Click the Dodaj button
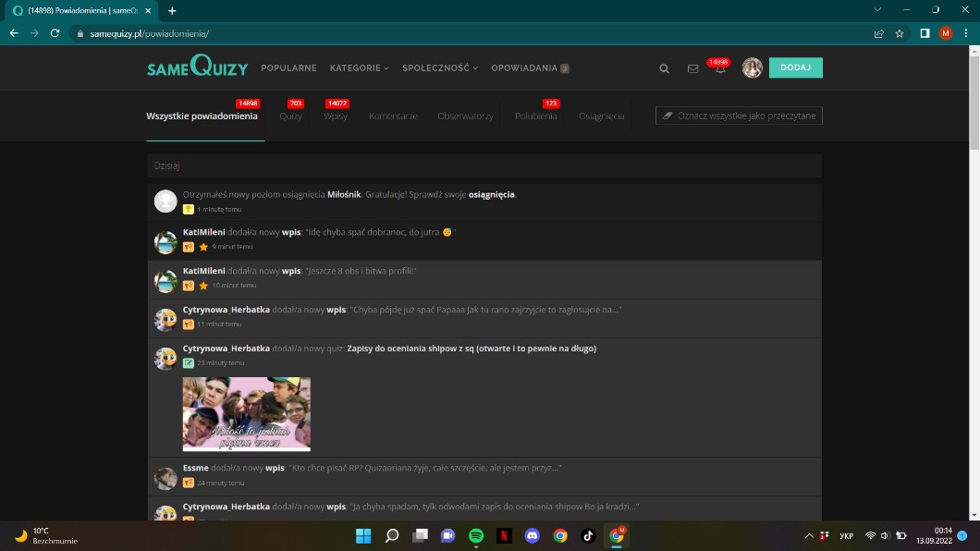This screenshot has width=980, height=551. [x=795, y=67]
